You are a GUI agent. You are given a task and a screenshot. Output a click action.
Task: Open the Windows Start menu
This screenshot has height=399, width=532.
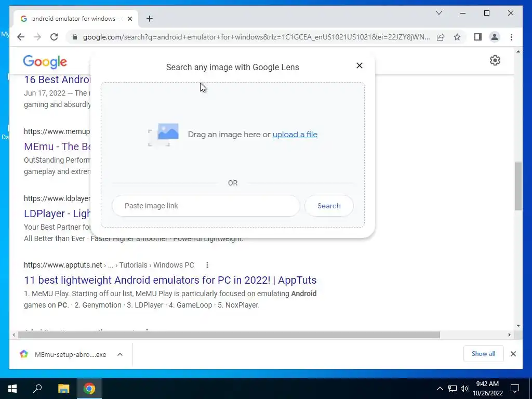tap(12, 389)
